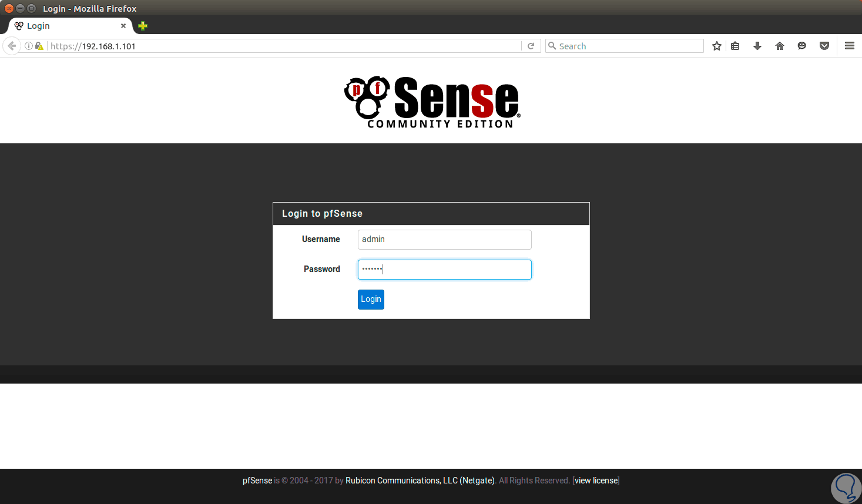Click the pfSense Community Edition logo
862x504 pixels.
tap(432, 102)
